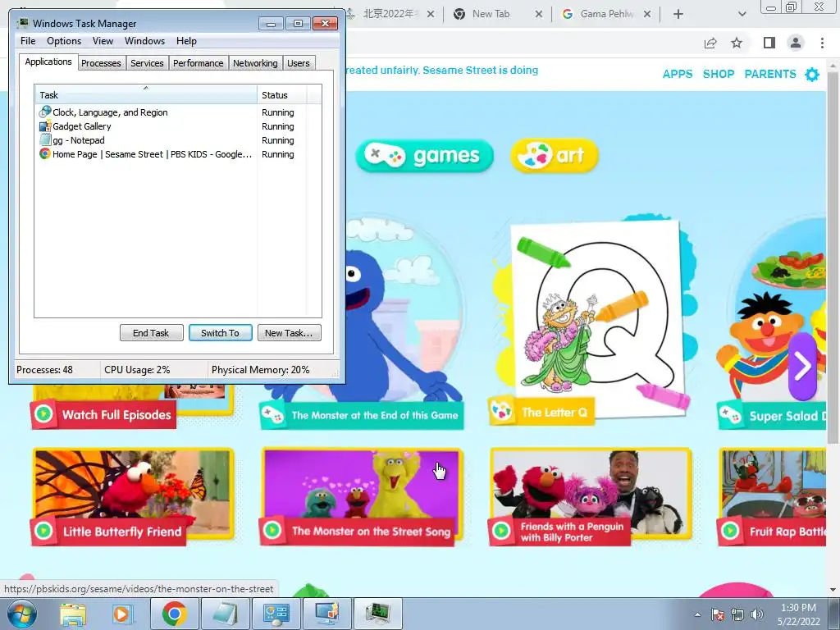This screenshot has width=840, height=630.
Task: Follow the APPS link
Action: [x=677, y=74]
